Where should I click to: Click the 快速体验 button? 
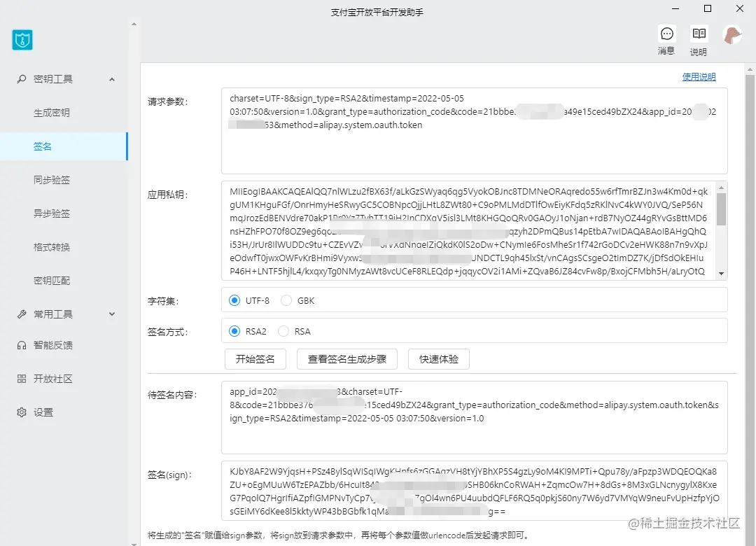pyautogui.click(x=438, y=359)
